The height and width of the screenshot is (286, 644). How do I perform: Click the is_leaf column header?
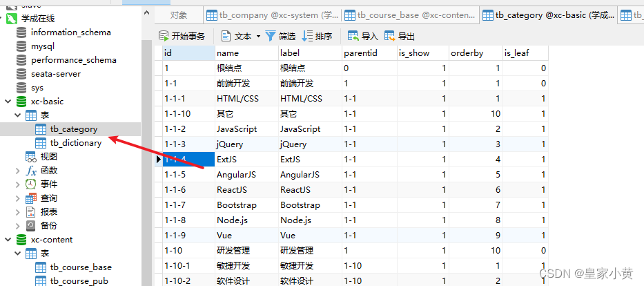[x=526, y=53]
